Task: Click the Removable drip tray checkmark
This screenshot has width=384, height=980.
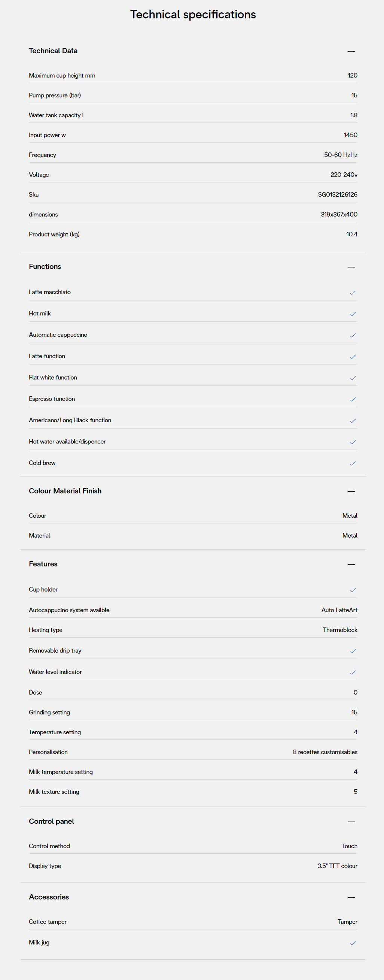Action: pos(353,651)
